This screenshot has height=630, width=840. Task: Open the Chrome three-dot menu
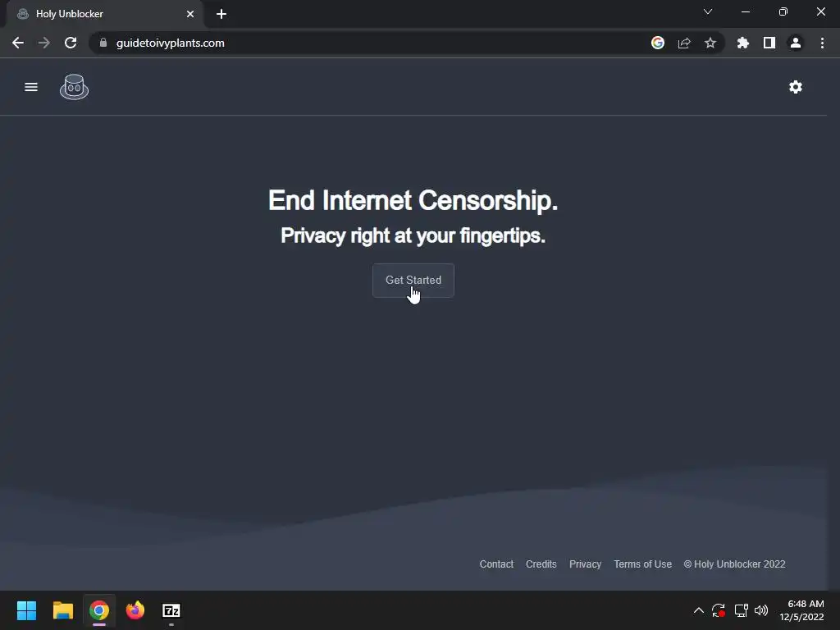pos(822,43)
